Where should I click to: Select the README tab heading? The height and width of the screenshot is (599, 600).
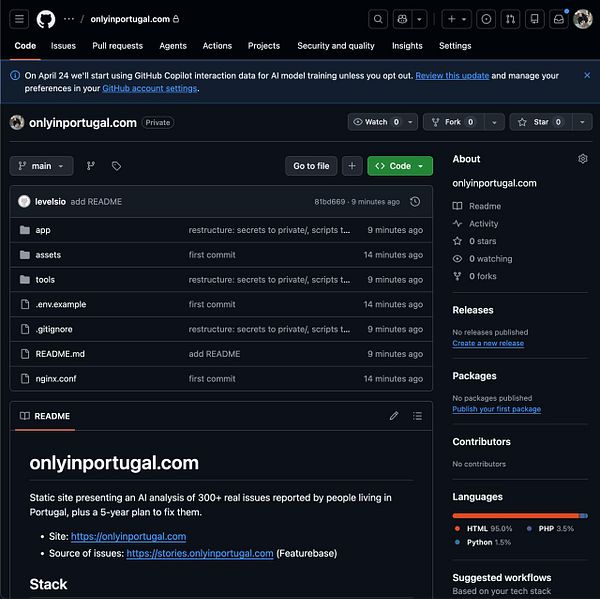[x=45, y=416]
